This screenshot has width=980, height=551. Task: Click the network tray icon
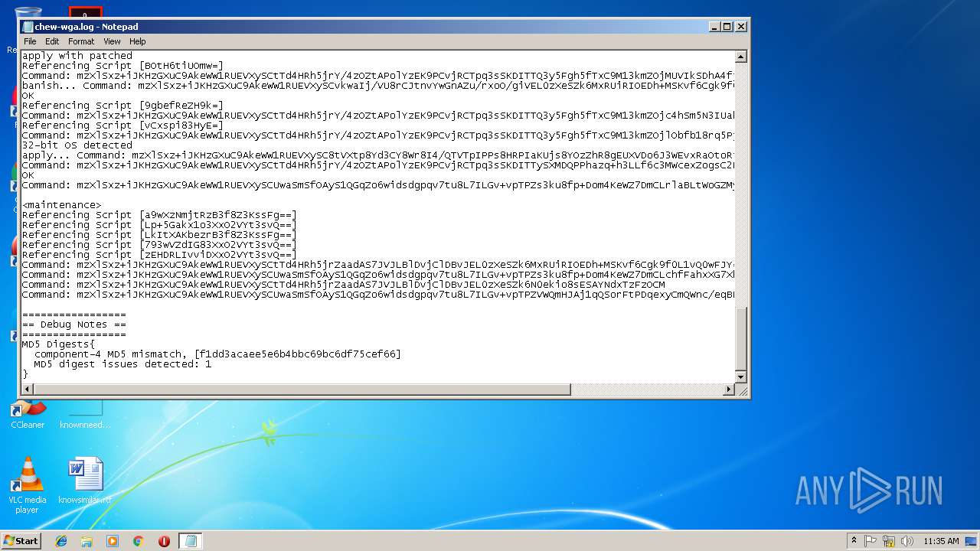[889, 541]
